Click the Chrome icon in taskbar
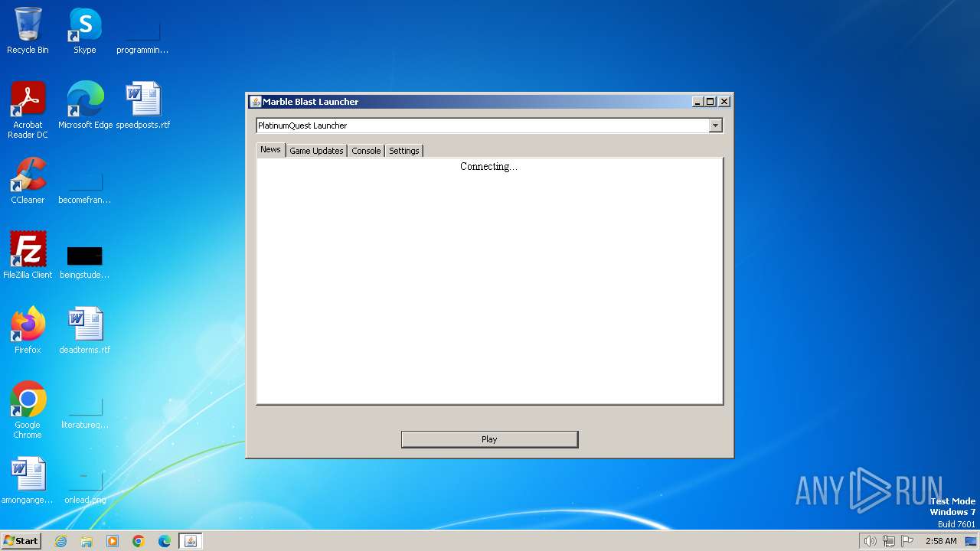Viewport: 980px width, 551px height. pos(139,541)
